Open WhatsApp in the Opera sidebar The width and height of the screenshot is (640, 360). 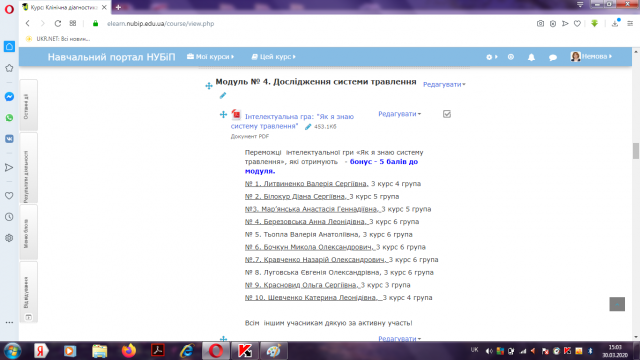coord(9,118)
